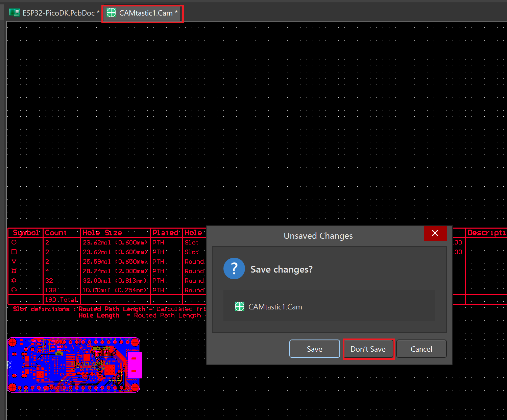Screen dimensions: 507x420
Task: Cancel the Unsaved Changes prompt
Action: point(421,349)
